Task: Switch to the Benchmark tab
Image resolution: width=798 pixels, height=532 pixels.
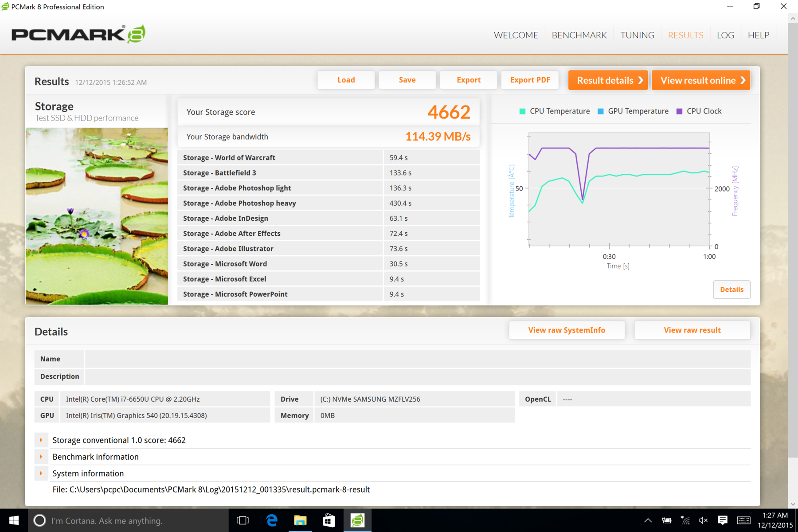Action: [579, 35]
